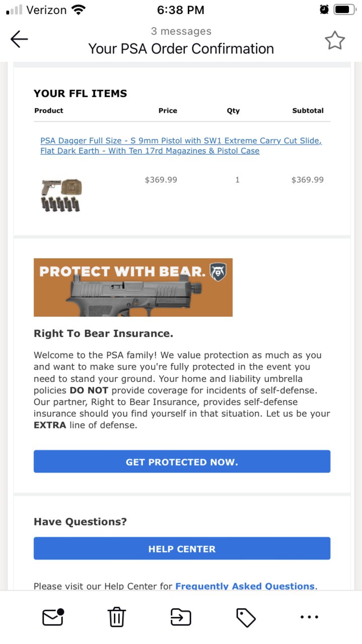Expand the 3 messages thread header
This screenshot has height=644, width=362.
coord(181,31)
